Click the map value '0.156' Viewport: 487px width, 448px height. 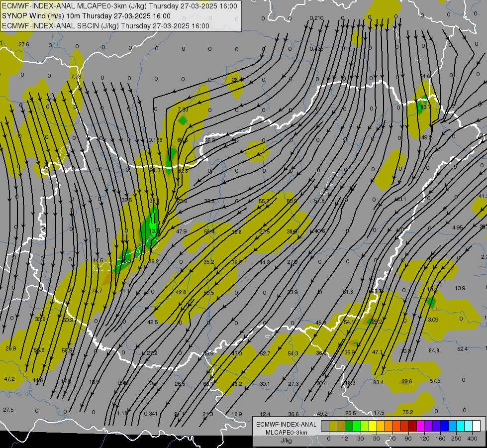coord(155,140)
